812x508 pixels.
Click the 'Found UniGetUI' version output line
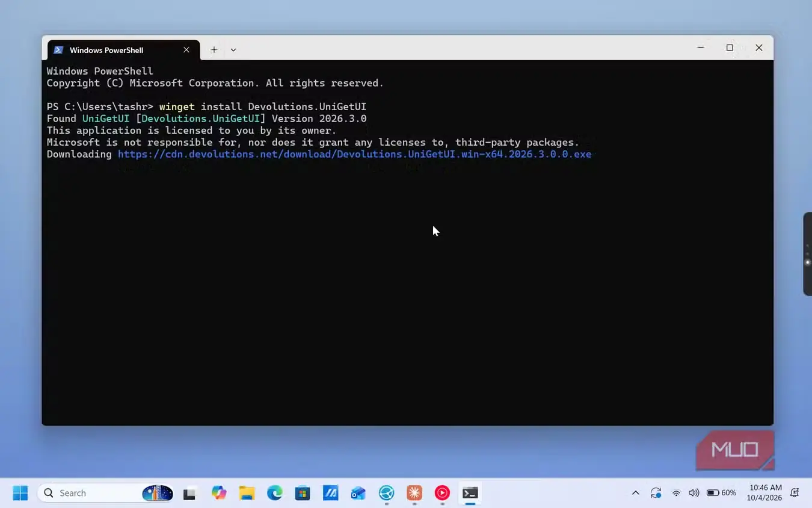[206, 119]
